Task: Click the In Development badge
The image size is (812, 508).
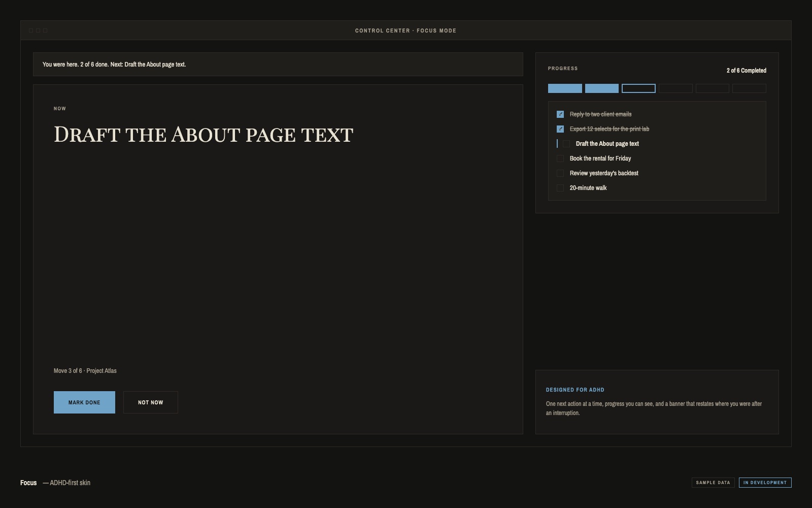Action: [765, 483]
